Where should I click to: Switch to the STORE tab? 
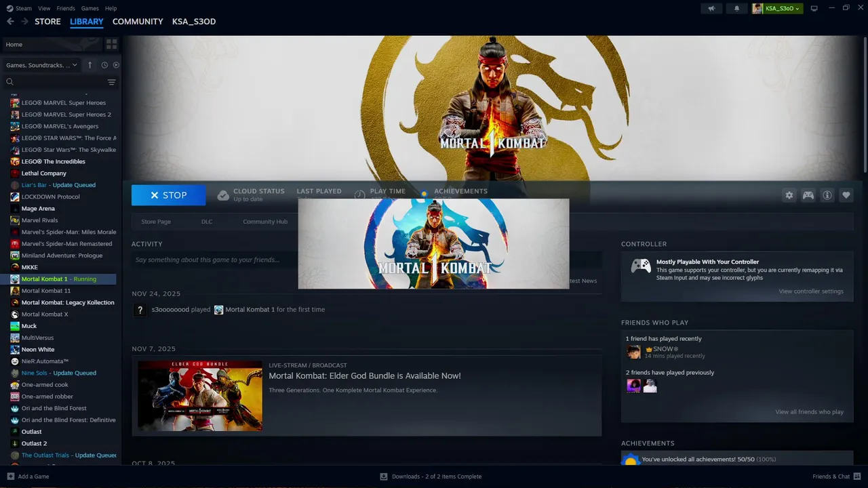click(47, 22)
